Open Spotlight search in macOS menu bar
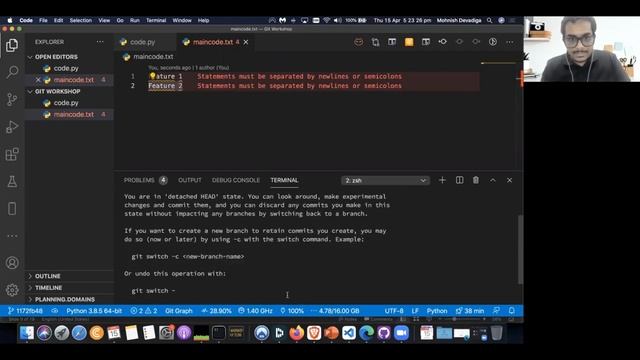The image size is (640, 360). pyautogui.click(x=489, y=20)
